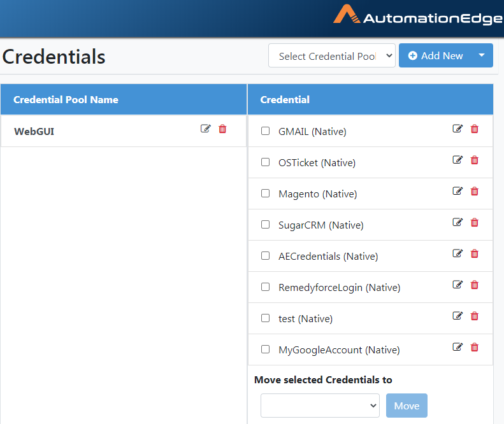Edit the RemedyforceLogin credential
Viewport: 504px width, 424px height.
point(457,285)
